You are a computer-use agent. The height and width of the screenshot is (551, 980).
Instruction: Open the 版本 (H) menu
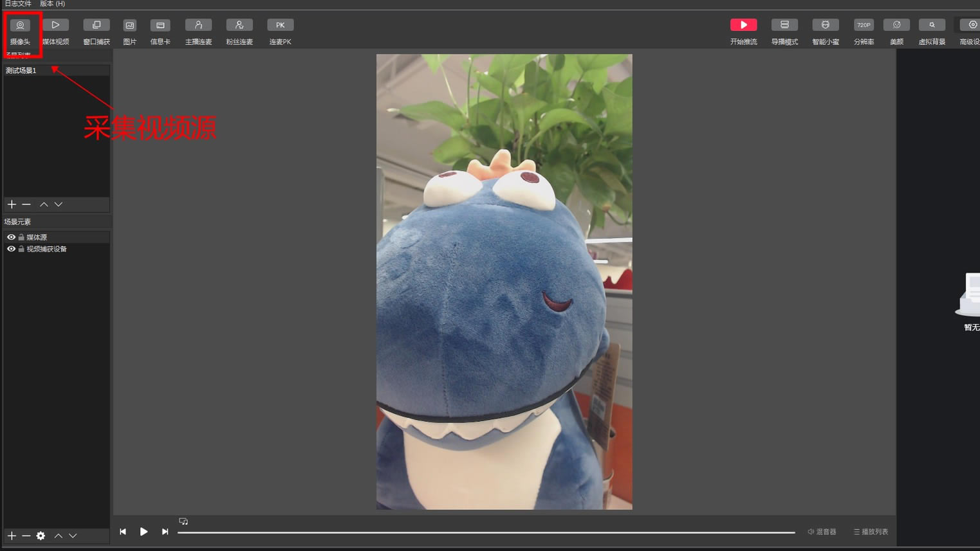(x=52, y=4)
